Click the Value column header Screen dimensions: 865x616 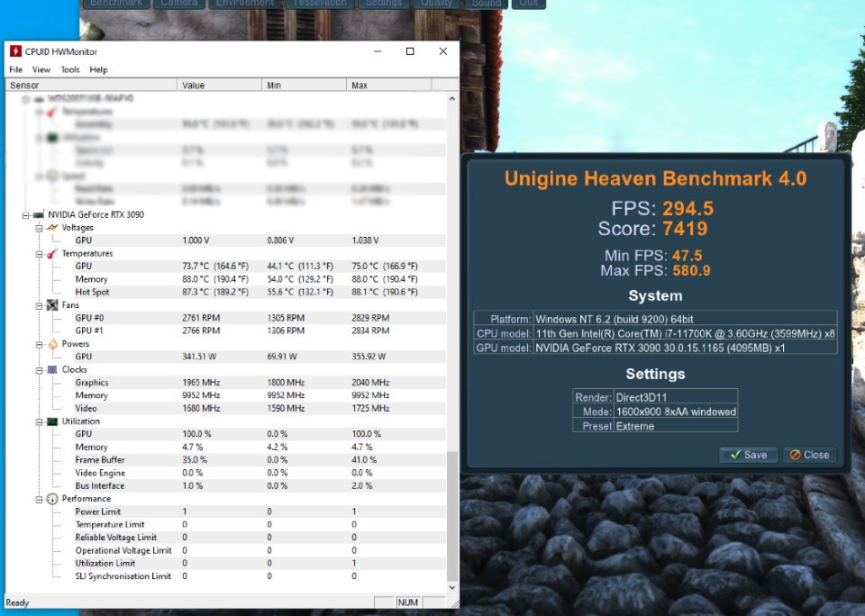point(219,85)
